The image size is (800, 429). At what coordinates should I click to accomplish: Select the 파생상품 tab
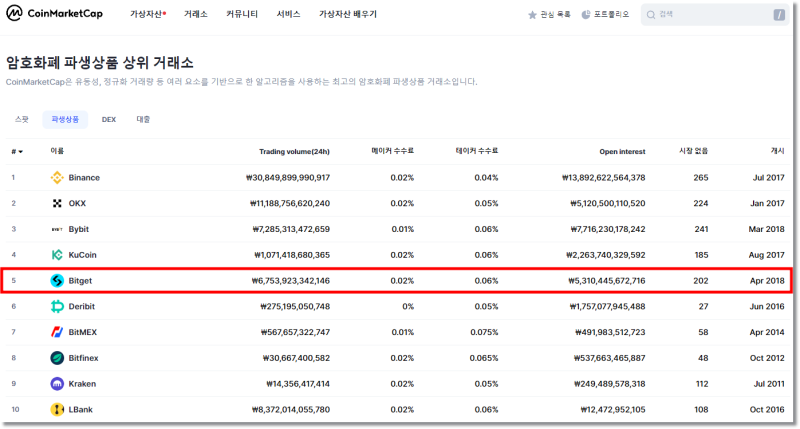tap(65, 119)
